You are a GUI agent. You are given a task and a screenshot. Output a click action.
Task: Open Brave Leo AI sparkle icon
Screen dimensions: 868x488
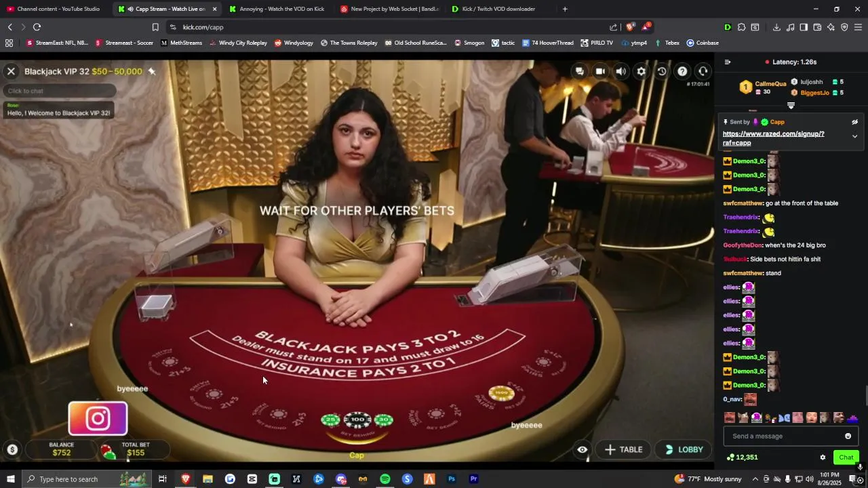pos(831,27)
